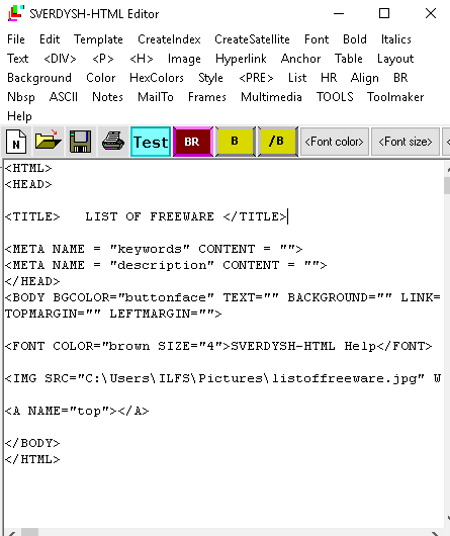Click the <Font size> toolbar button
Image resolution: width=450 pixels, height=536 pixels.
point(405,142)
